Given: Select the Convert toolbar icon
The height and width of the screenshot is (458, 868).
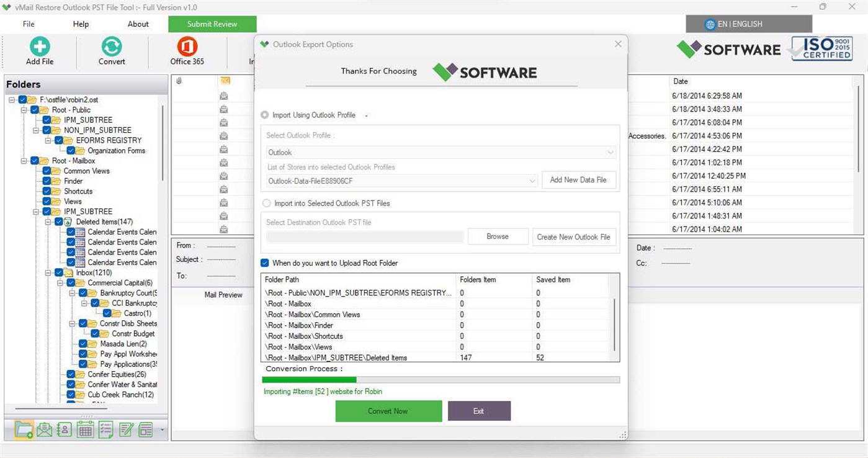Looking at the screenshot, I should point(111,50).
